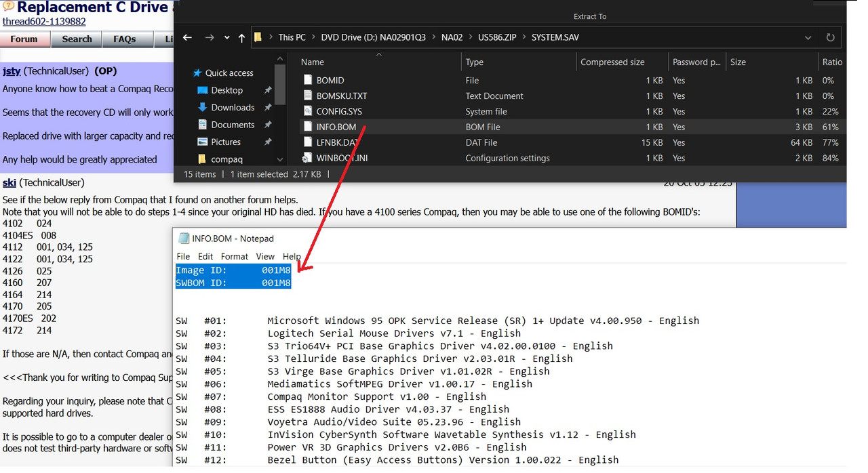Sort files by the Ratio column
Image resolution: width=868 pixels, height=473 pixels.
(832, 62)
